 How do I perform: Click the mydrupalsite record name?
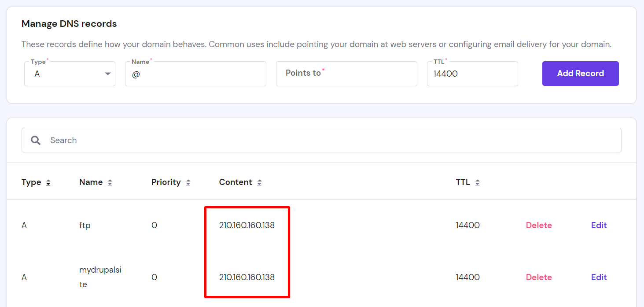[x=100, y=277]
